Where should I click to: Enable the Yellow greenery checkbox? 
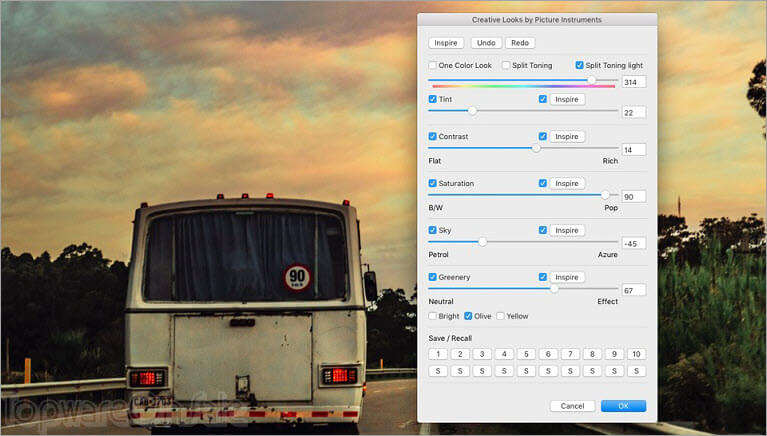point(500,316)
